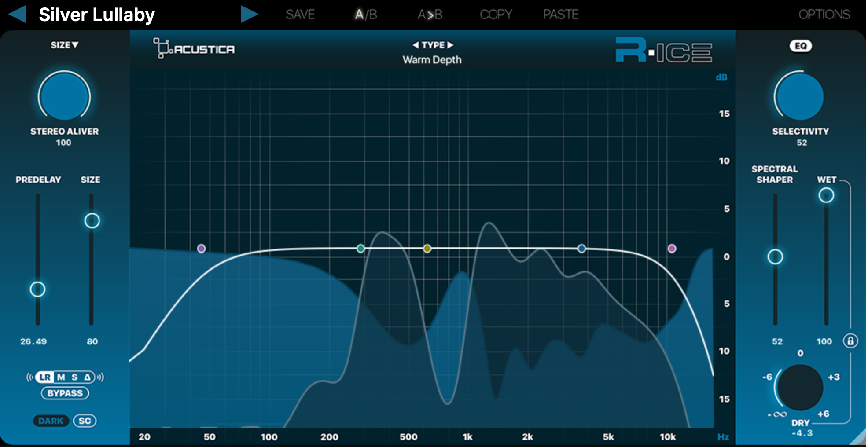Click the PREDELAY slider handle

37,289
